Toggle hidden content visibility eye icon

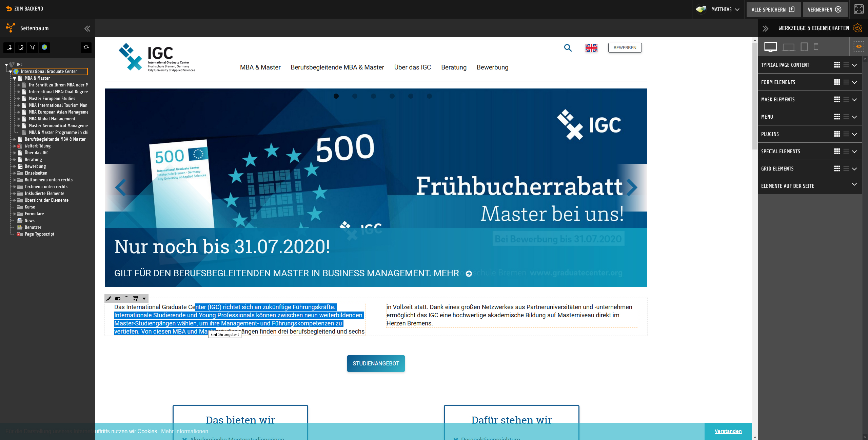click(859, 47)
